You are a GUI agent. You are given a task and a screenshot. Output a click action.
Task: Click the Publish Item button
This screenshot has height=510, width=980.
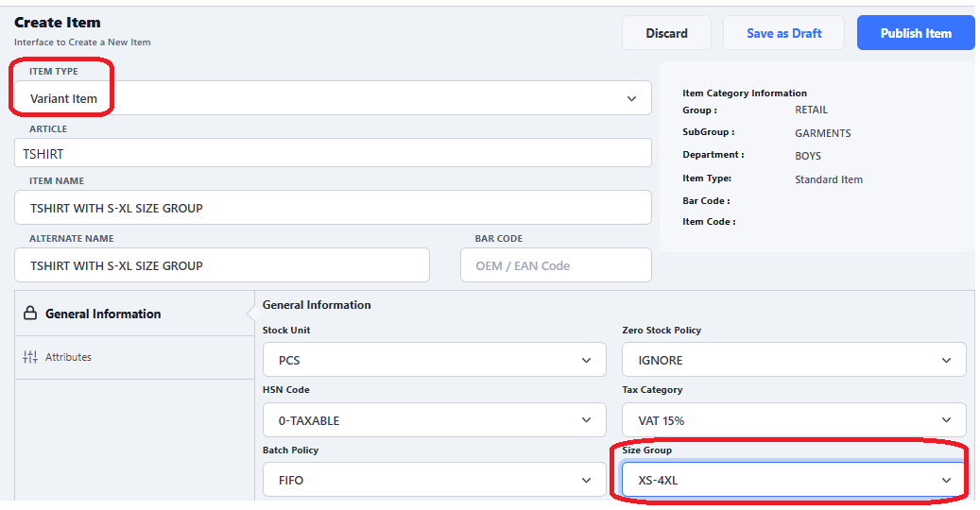(x=915, y=33)
